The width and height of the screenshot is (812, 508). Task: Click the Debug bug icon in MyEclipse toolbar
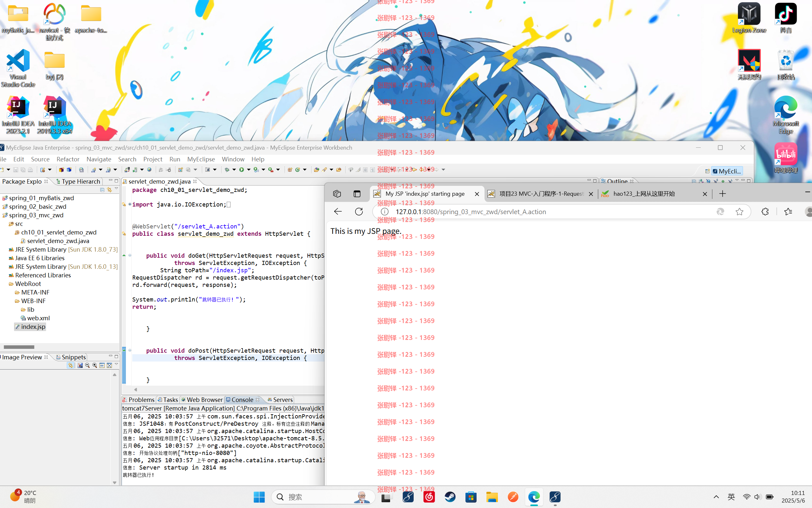click(227, 170)
